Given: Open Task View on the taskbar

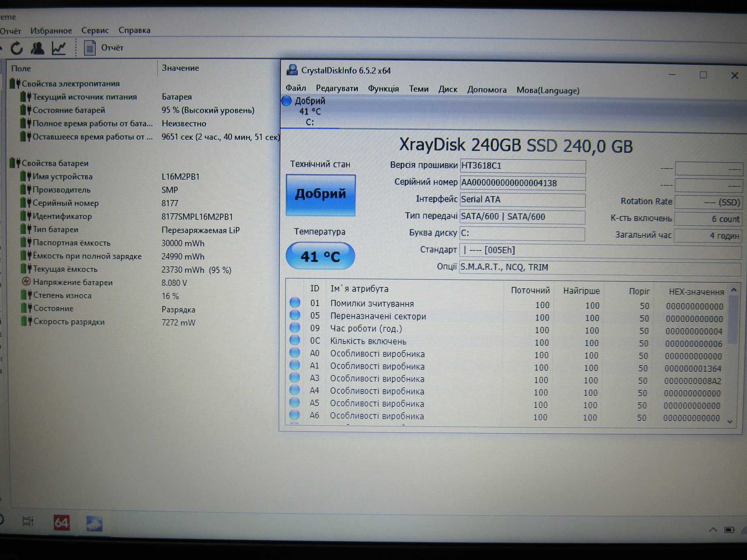Looking at the screenshot, I should point(28,521).
